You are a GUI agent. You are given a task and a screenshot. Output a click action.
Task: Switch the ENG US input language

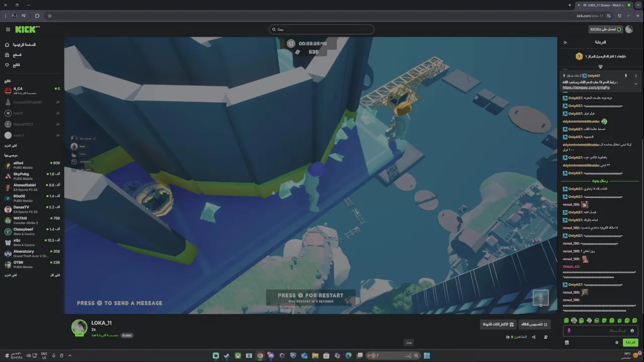point(44,355)
